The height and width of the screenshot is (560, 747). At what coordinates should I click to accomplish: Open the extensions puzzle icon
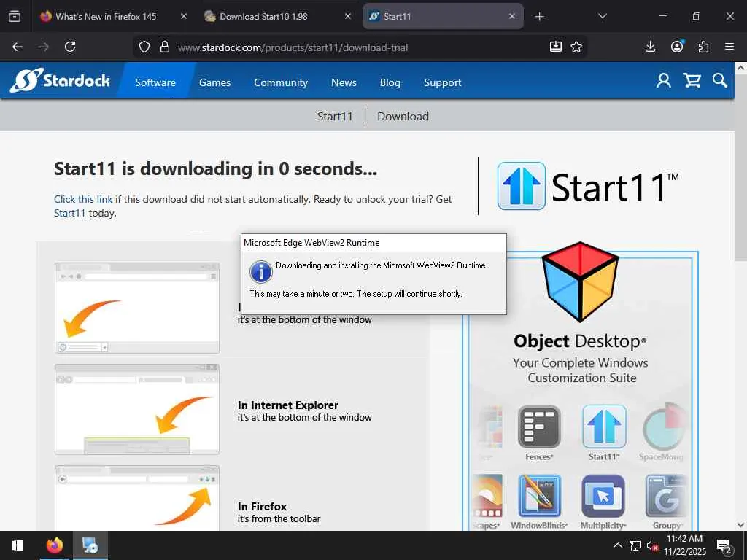704,47
